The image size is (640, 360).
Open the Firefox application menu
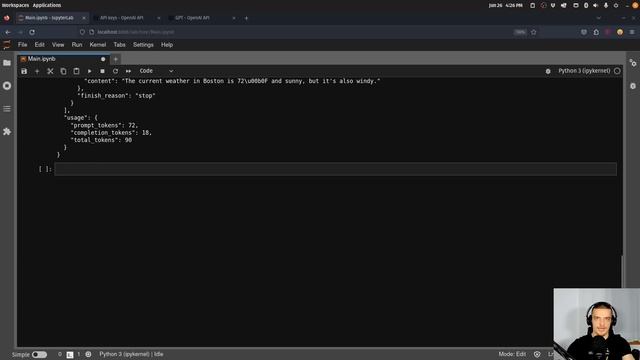click(632, 32)
